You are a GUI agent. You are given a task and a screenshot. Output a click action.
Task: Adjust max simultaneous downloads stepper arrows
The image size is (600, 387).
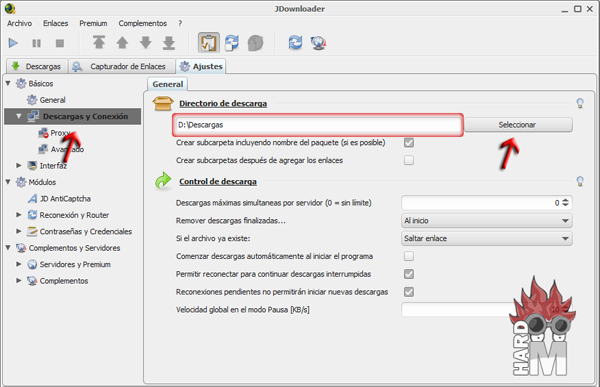[565, 202]
